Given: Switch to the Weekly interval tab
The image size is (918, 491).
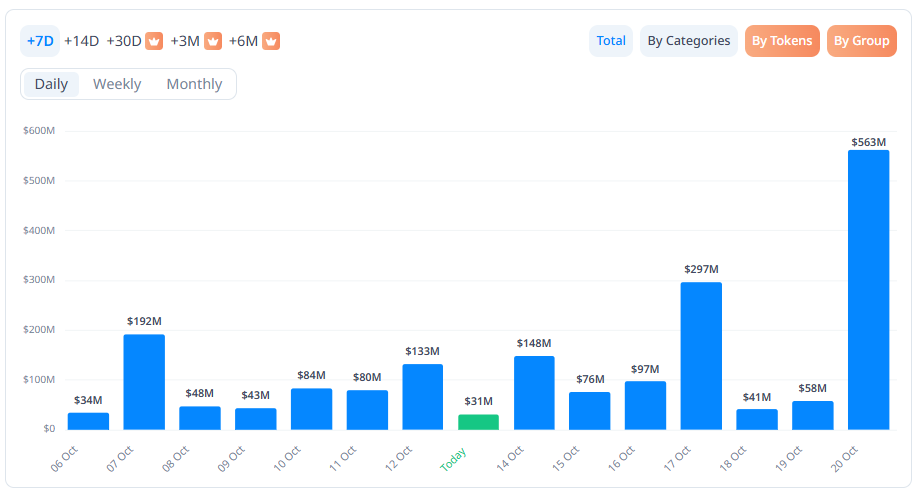Looking at the screenshot, I should (117, 84).
